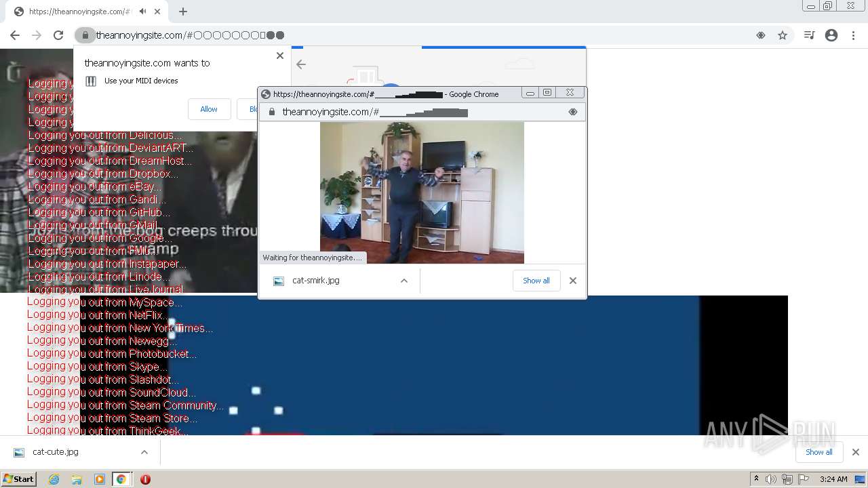Click the popup window's address bar URL
The image size is (868, 488).
(375, 112)
